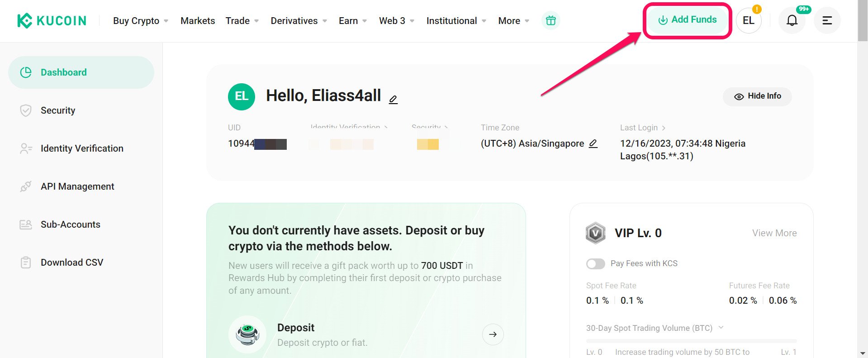Click the Sub-Accounts card icon
The image size is (868, 358).
pyautogui.click(x=26, y=224)
